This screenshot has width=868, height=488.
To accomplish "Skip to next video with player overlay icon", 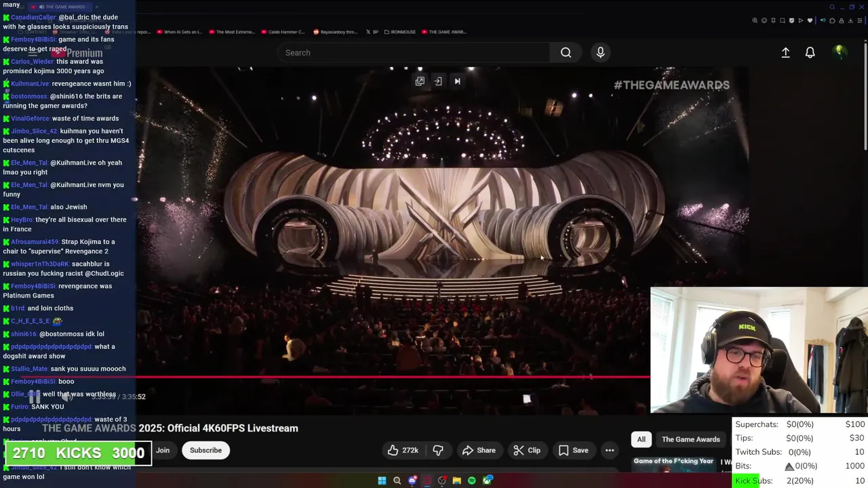I will (x=457, y=81).
